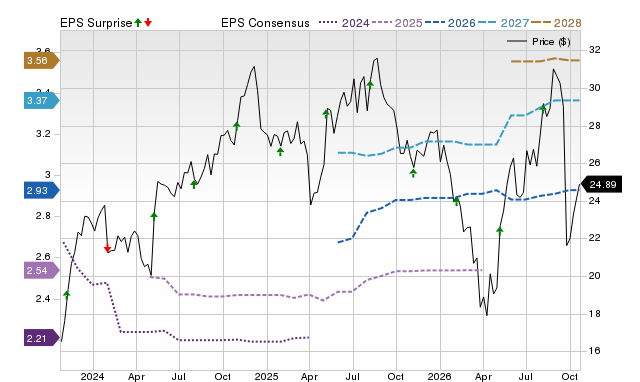Click the 2026 label on the x-axis

439,376
